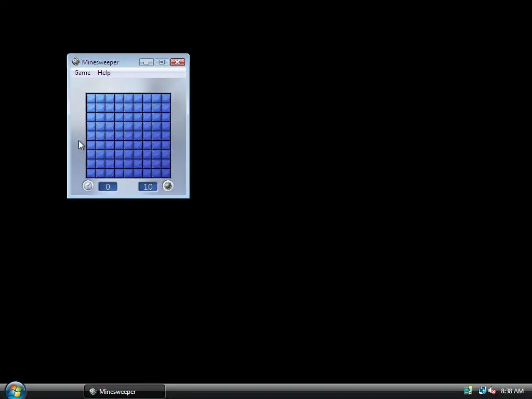The width and height of the screenshot is (532, 399).
Task: Click the mine counter showing 10
Action: pyautogui.click(x=148, y=187)
